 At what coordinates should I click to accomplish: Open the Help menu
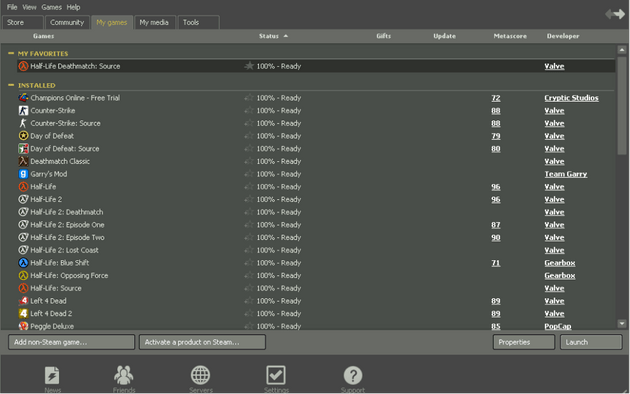73,7
